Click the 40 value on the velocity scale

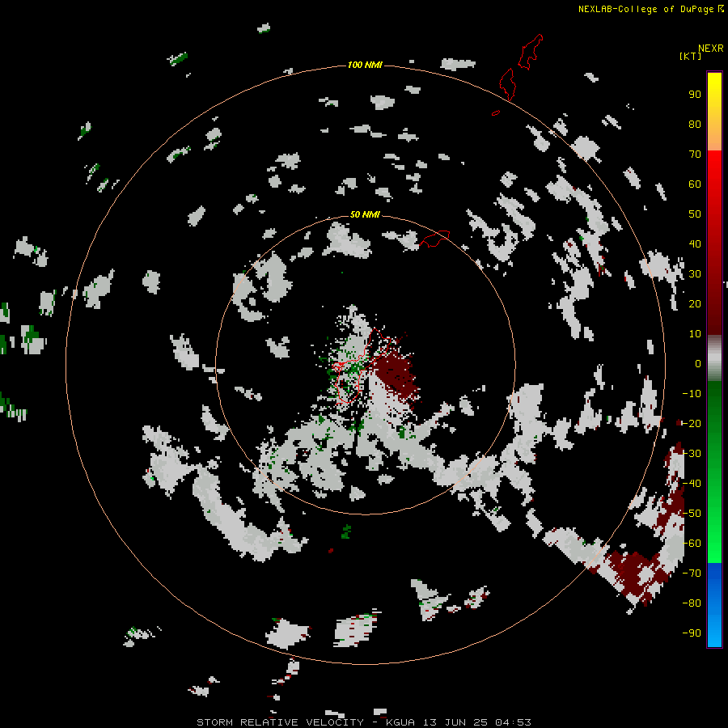(695, 244)
